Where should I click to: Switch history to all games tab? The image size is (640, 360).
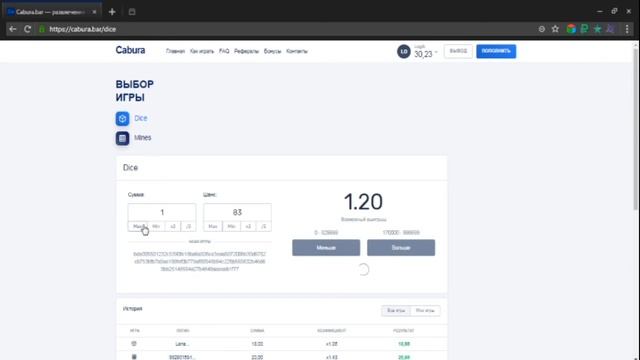(396, 311)
